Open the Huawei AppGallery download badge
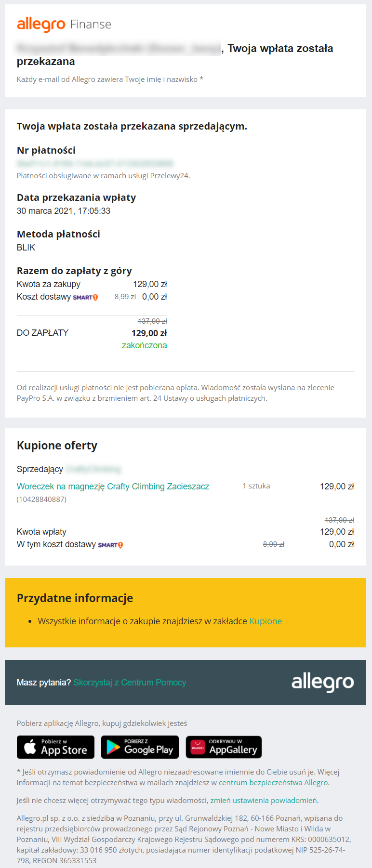The height and width of the screenshot is (868, 372). pyautogui.click(x=224, y=747)
